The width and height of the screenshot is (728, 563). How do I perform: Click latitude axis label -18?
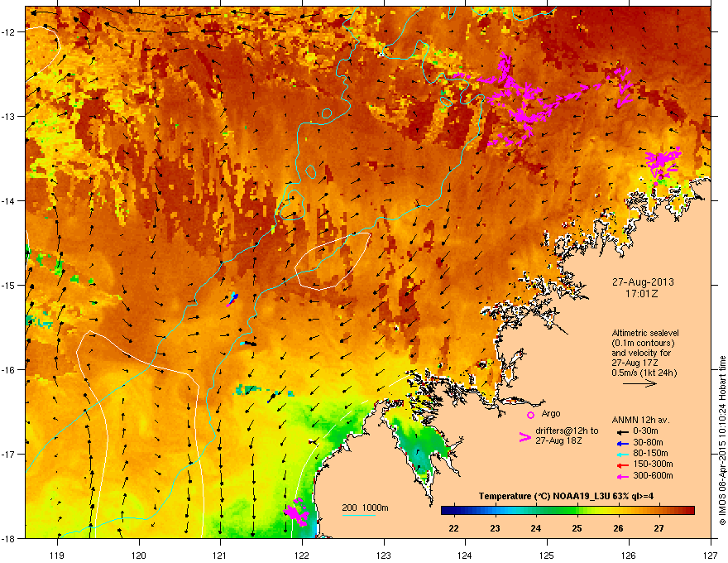[8, 538]
